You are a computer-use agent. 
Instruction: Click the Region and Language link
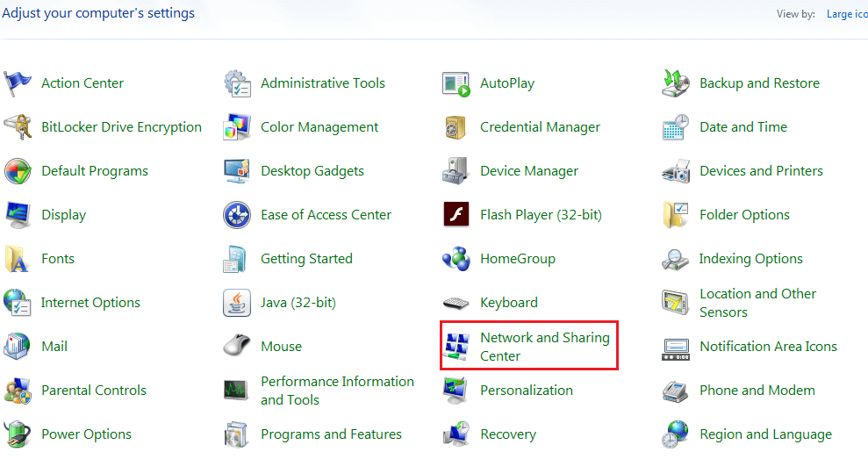[765, 434]
